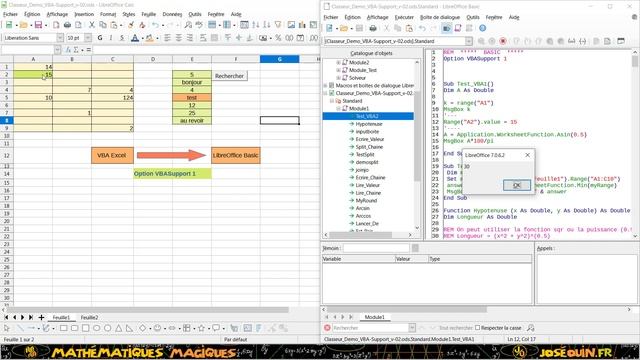Click Select Macro icon in Basic IDE
The image size is (640, 360).
click(x=458, y=28)
